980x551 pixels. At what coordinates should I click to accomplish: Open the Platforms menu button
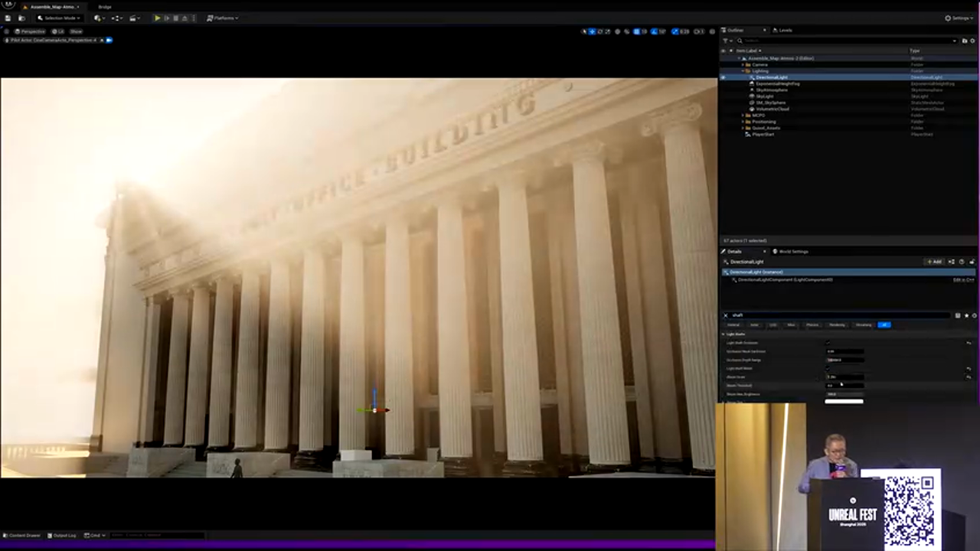(222, 18)
